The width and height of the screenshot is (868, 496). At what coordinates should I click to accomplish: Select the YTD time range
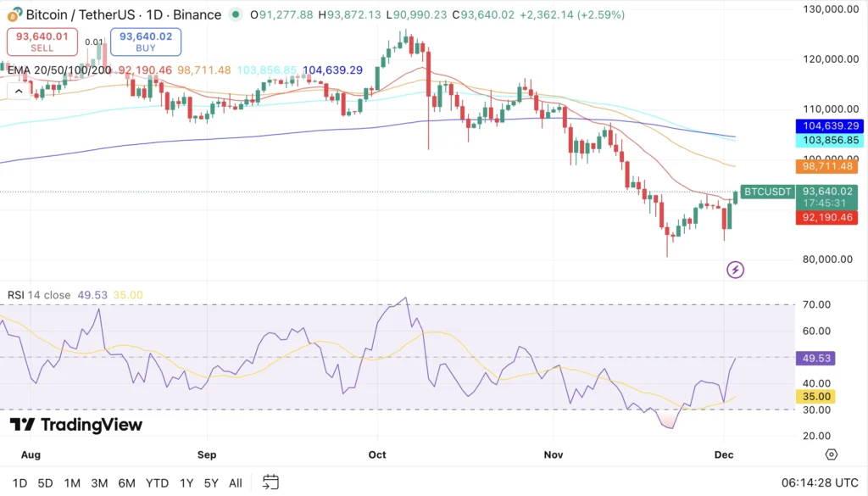(157, 483)
